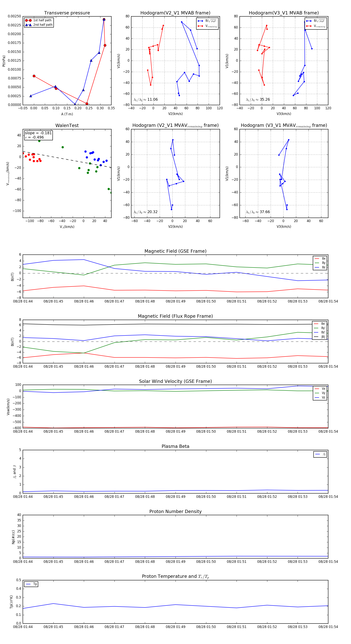Click the "Magnetic Field (Flux Rope Frame)" title

175,316
